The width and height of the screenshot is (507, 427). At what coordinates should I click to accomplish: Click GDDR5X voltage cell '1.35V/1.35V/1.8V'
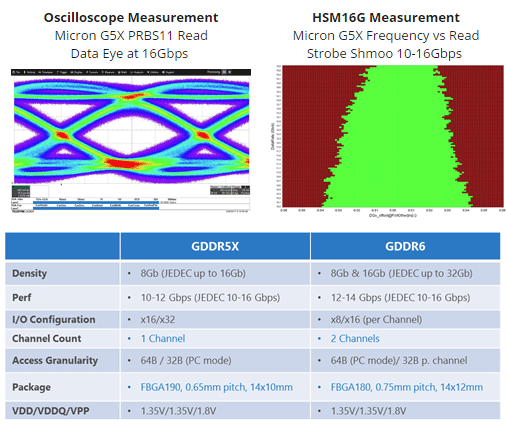point(215,410)
